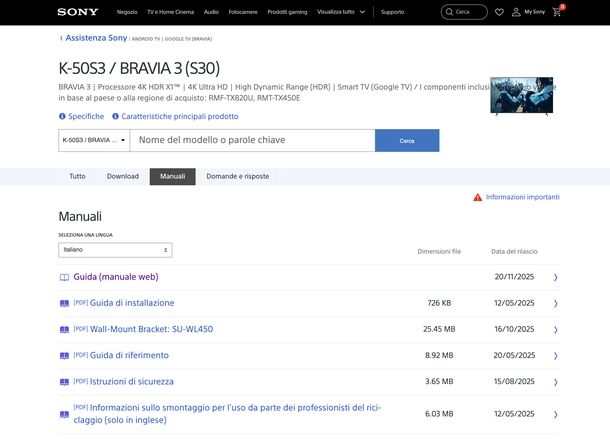Click the Sony logo in header
This screenshot has height=440, width=610.
pyautogui.click(x=77, y=12)
